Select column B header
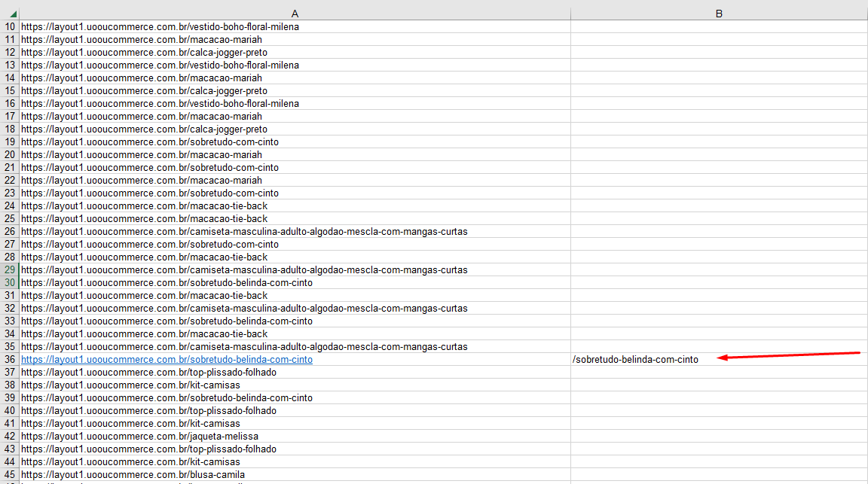Screen dimensions: 868x484 [x=719, y=14]
